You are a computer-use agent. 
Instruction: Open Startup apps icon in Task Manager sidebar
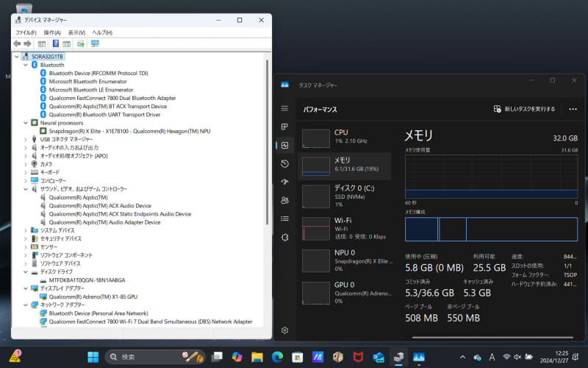pos(284,182)
